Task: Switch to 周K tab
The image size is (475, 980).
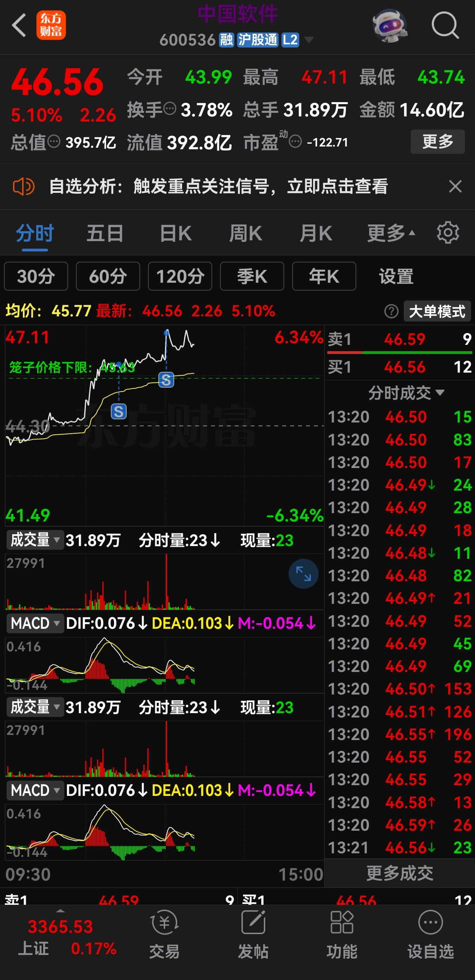Action: (x=245, y=233)
